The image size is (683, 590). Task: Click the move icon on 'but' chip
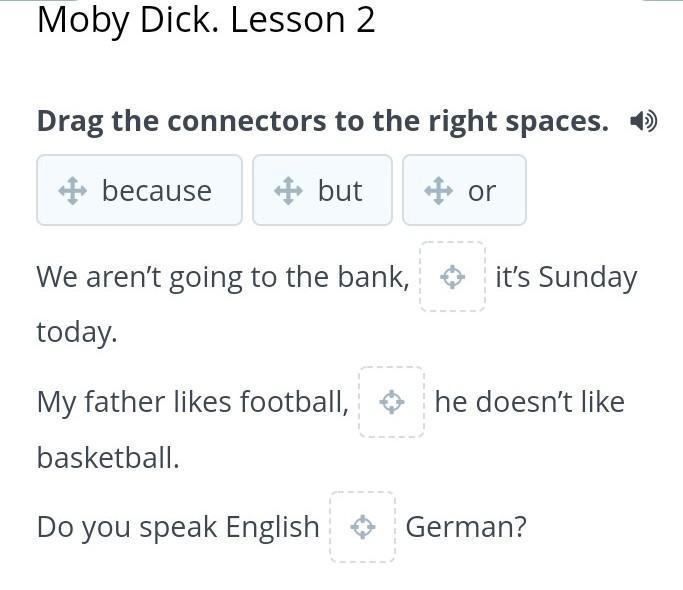tap(288, 190)
